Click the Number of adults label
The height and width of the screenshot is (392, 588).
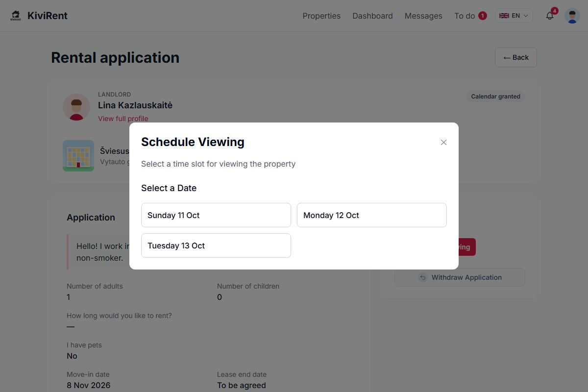[95, 286]
